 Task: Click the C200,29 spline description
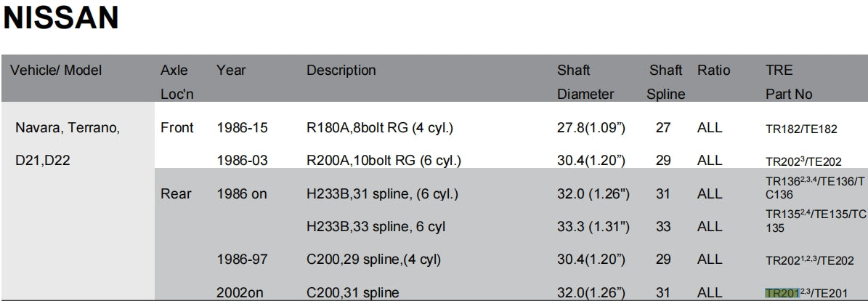[373, 260]
